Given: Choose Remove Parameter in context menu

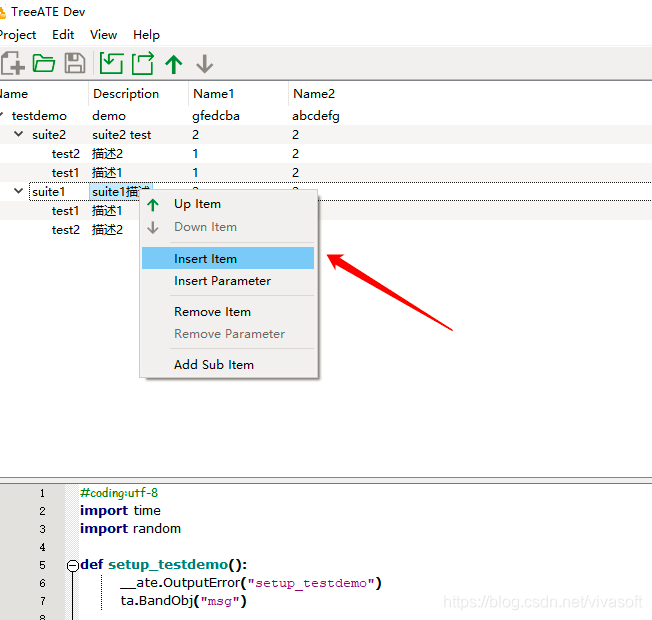Looking at the screenshot, I should 228,334.
